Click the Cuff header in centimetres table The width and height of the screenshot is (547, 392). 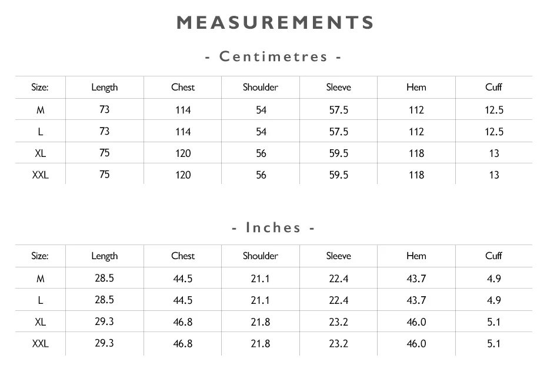pos(493,87)
